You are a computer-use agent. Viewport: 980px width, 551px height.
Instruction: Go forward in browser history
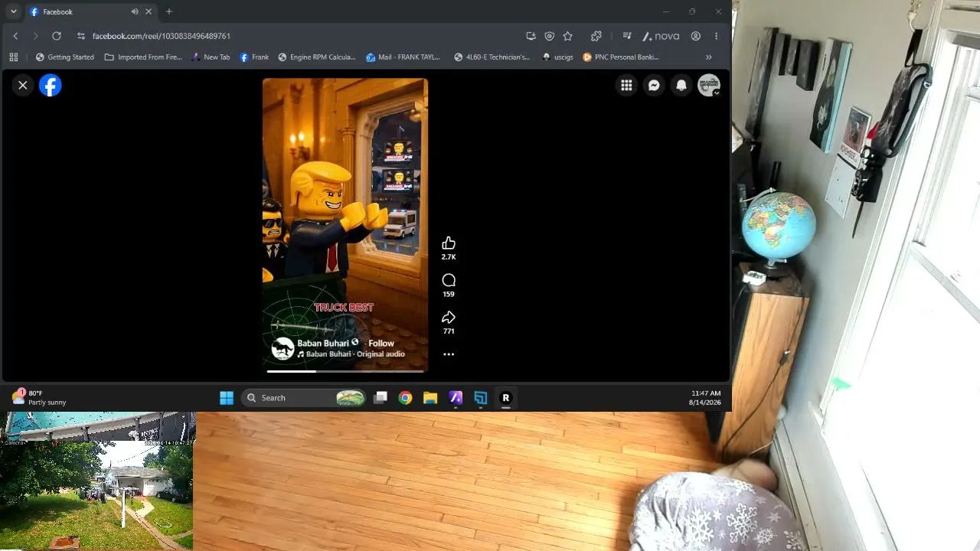click(x=35, y=36)
